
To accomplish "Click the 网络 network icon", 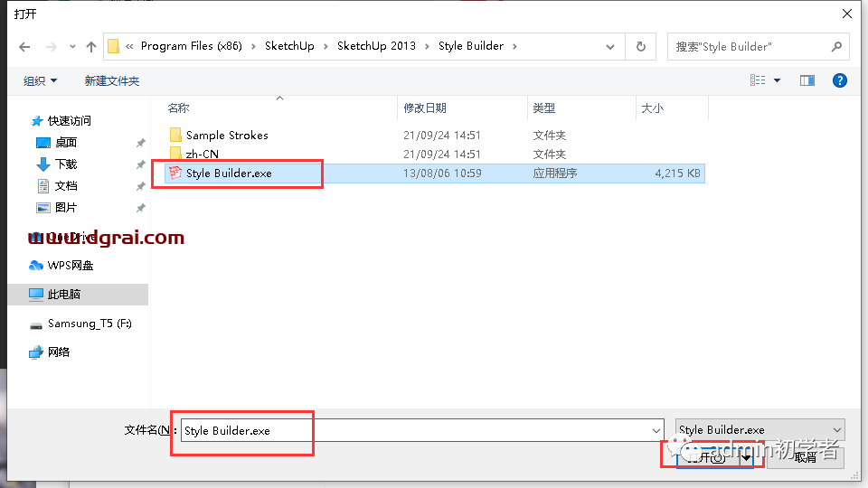I will pos(36,352).
